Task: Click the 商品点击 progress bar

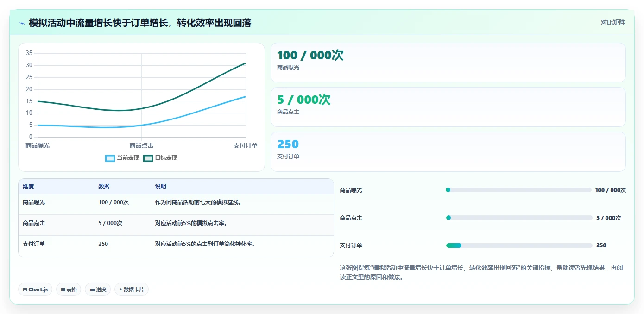Action: (x=519, y=218)
